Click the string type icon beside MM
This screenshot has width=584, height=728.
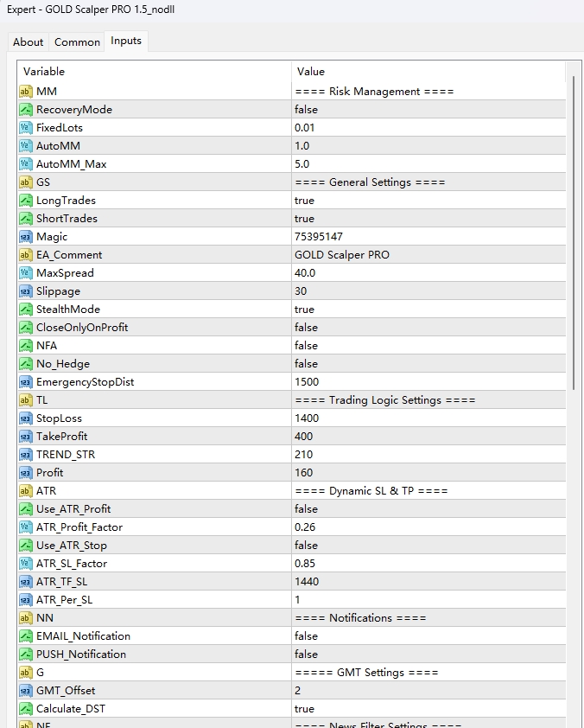click(26, 92)
